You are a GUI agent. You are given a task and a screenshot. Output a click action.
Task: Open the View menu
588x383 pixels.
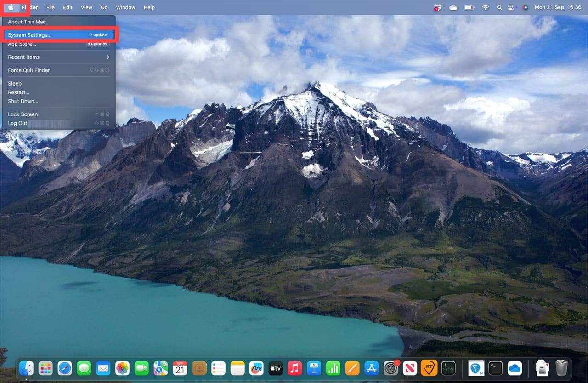(x=86, y=7)
